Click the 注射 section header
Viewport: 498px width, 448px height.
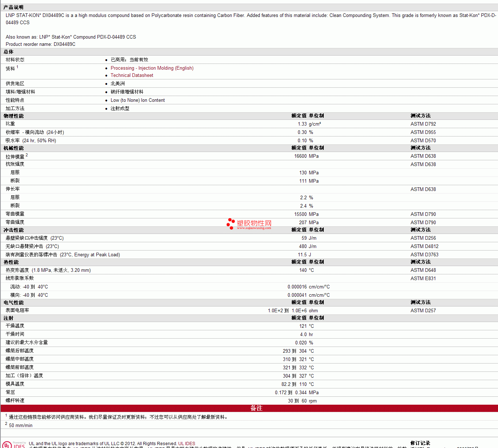point(9,318)
